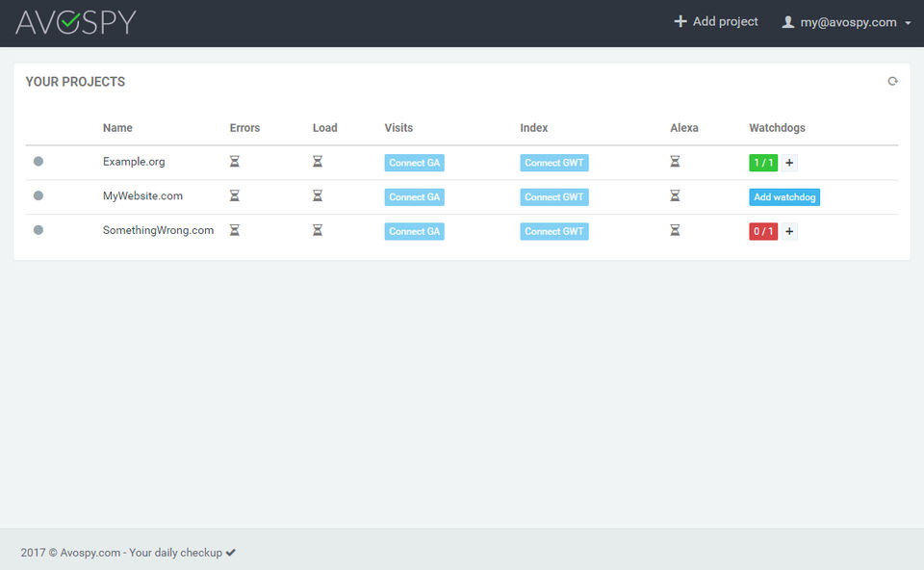The image size is (924, 570).
Task: Open the SomethingWrong.com project
Action: point(158,230)
